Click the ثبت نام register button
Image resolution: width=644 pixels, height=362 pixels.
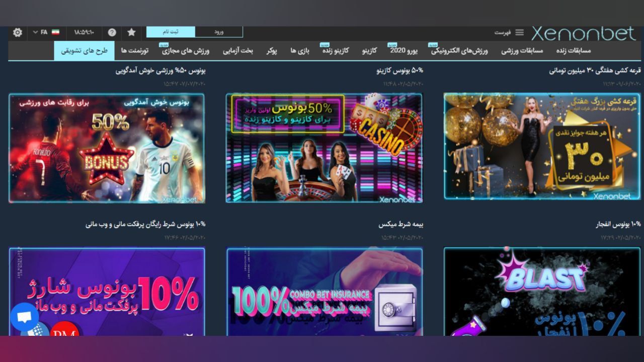click(171, 32)
